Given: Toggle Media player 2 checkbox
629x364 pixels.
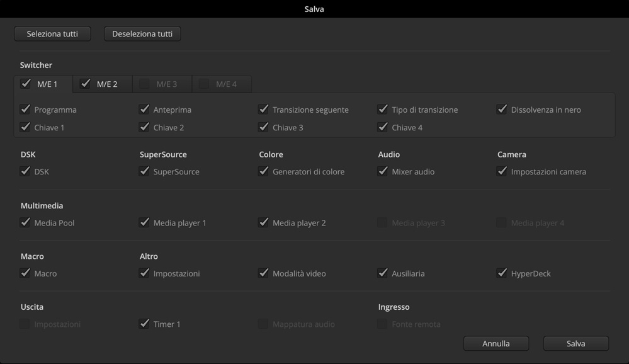Looking at the screenshot, I should point(263,222).
